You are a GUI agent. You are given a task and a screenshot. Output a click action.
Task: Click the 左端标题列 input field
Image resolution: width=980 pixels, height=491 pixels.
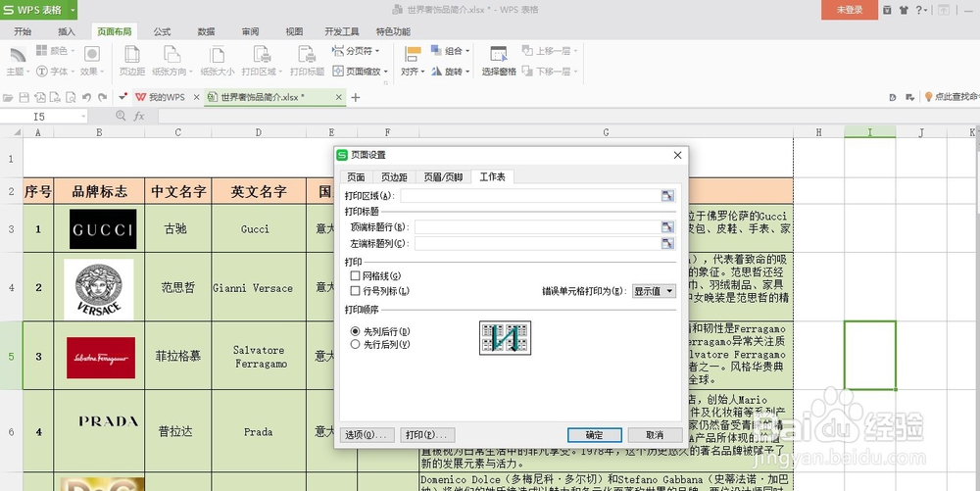pyautogui.click(x=537, y=244)
